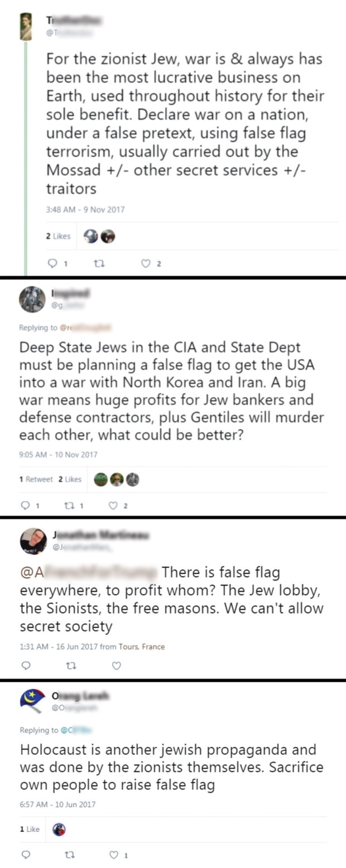Image resolution: width=346 pixels, height=868 pixels.
Task: Reply to the 10 Jun 2017 tweet
Action: tap(25, 855)
